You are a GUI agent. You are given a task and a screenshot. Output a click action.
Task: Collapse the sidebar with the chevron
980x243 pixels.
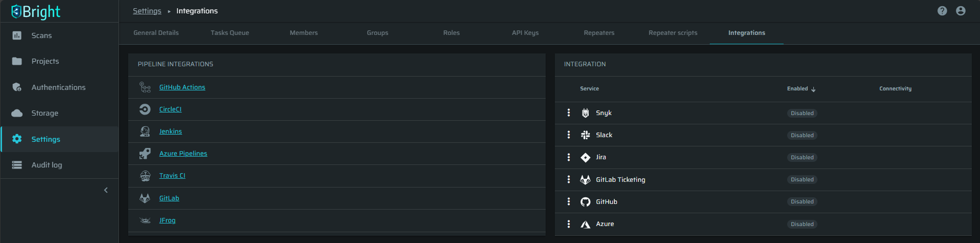tap(106, 190)
